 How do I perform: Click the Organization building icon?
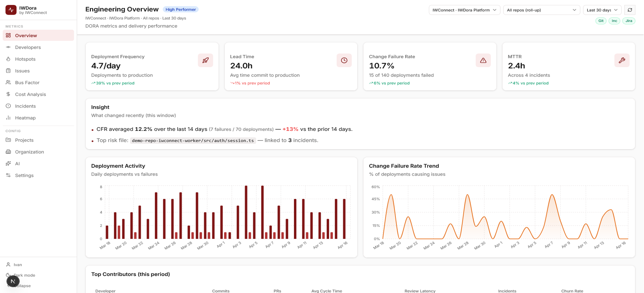(8, 152)
